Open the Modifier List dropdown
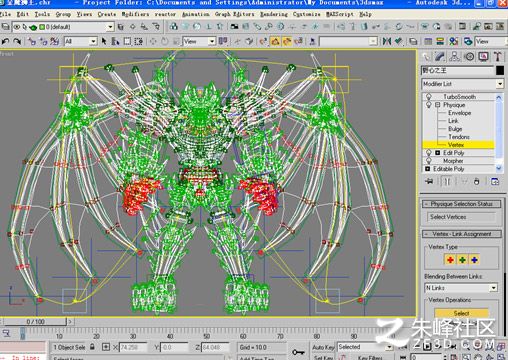Image resolution: width=508 pixels, height=360 pixels. 462,84
